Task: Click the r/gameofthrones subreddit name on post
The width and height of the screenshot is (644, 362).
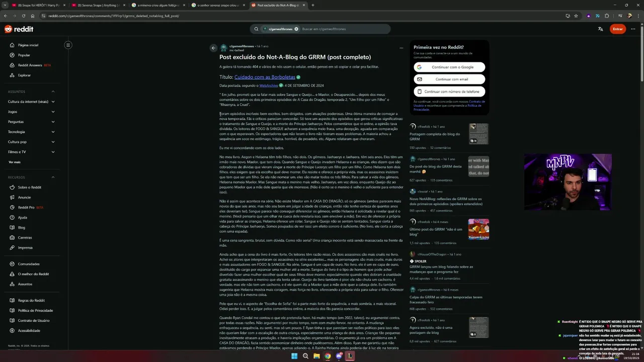Action: pos(242,46)
